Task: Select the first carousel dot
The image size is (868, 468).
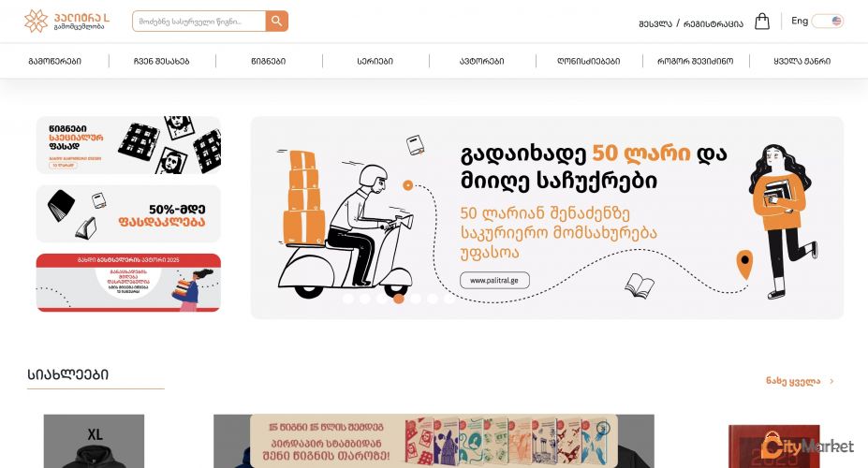Action: [x=347, y=299]
